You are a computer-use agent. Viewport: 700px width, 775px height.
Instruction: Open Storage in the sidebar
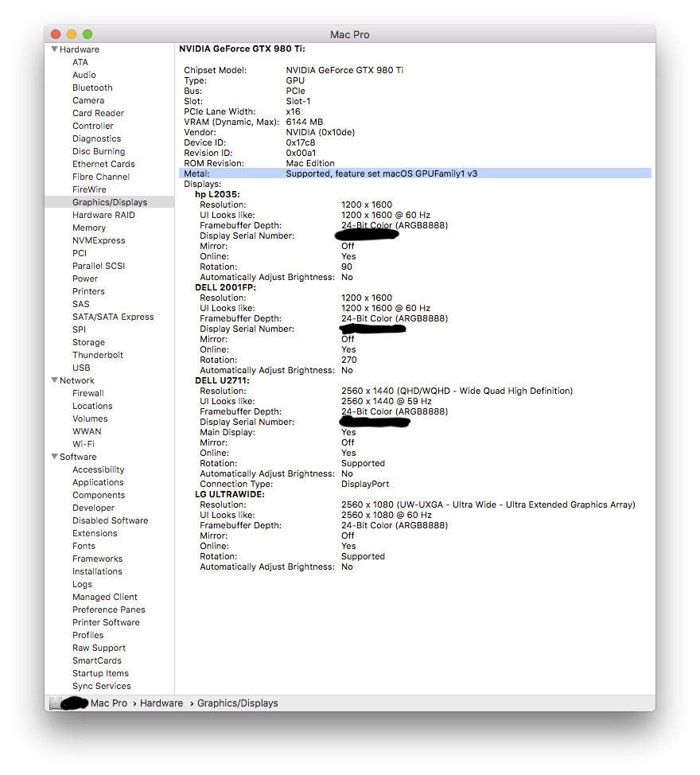(x=88, y=342)
